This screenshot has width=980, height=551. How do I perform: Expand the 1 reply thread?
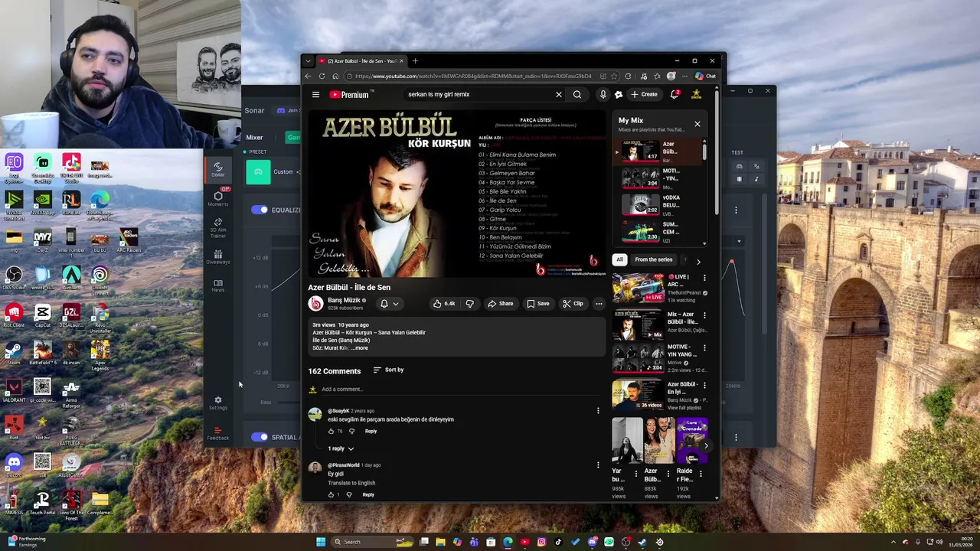(x=341, y=448)
